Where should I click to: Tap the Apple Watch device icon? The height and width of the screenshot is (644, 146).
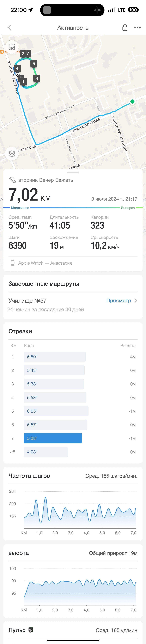coord(12,263)
